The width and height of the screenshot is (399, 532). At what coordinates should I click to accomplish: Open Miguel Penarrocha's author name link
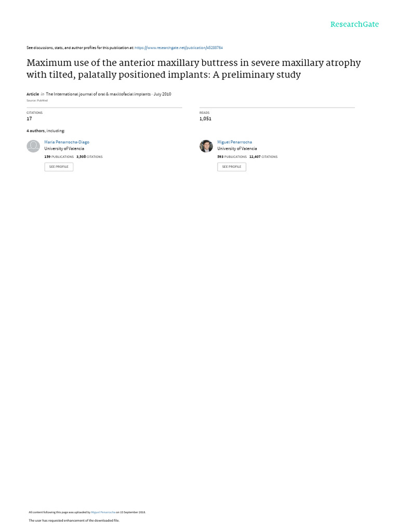[234, 142]
